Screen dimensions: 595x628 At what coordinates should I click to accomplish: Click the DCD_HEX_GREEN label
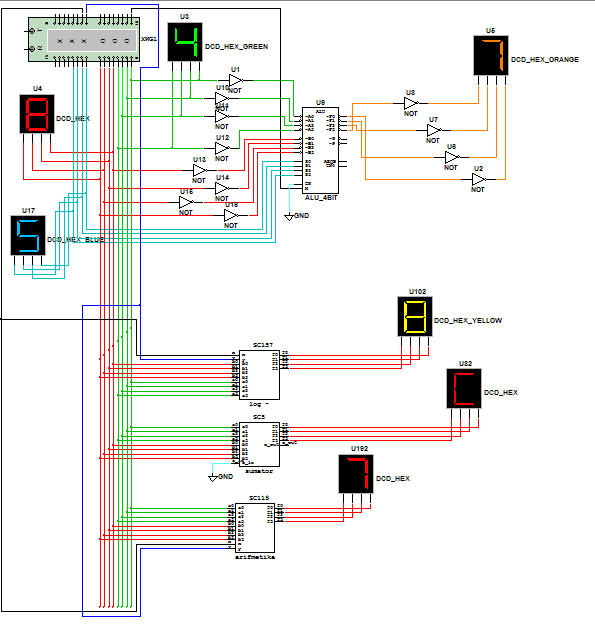click(236, 46)
